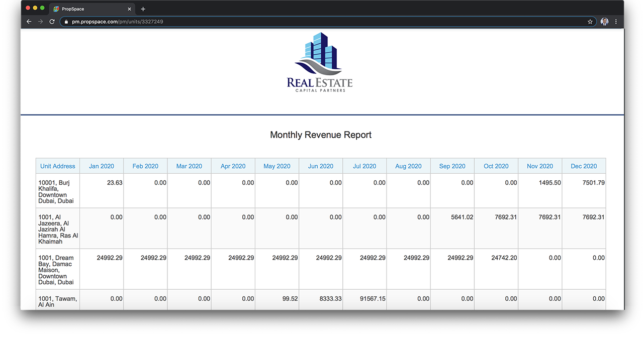Screen dimensions: 644x338
Task: Click 7692.31 in the Oct 2020 column
Action: pyautogui.click(x=496, y=229)
